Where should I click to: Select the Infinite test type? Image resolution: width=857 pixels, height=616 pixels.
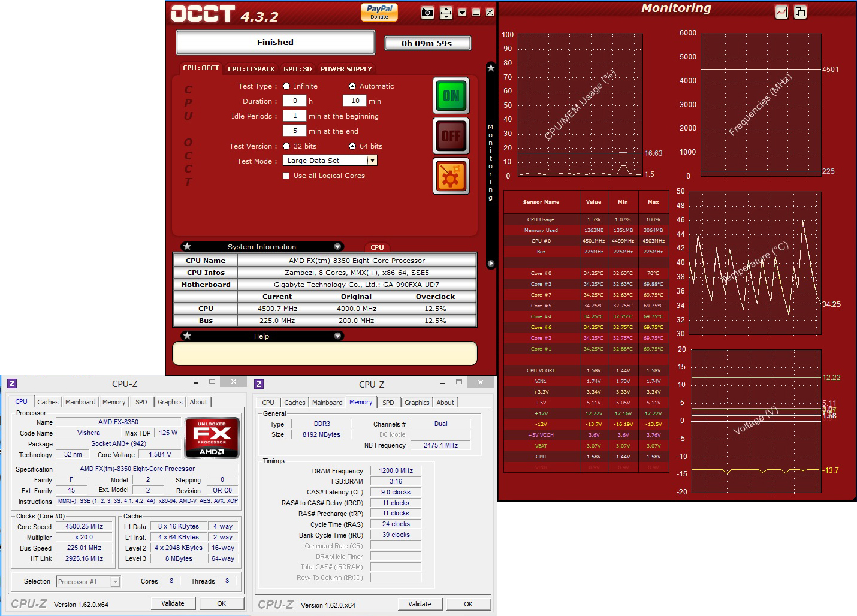(x=286, y=86)
